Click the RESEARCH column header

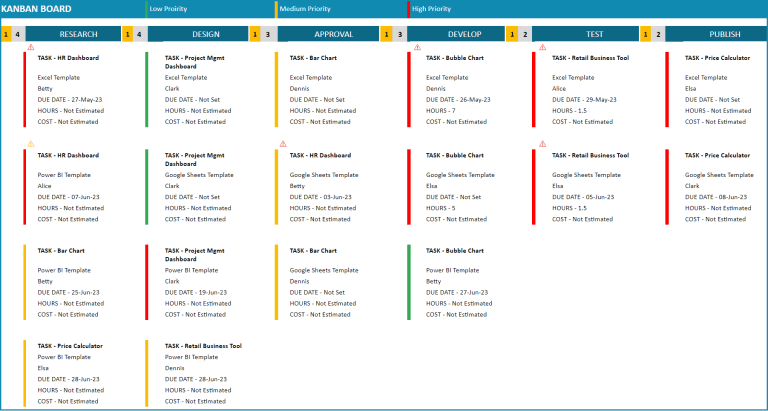pyautogui.click(x=79, y=34)
